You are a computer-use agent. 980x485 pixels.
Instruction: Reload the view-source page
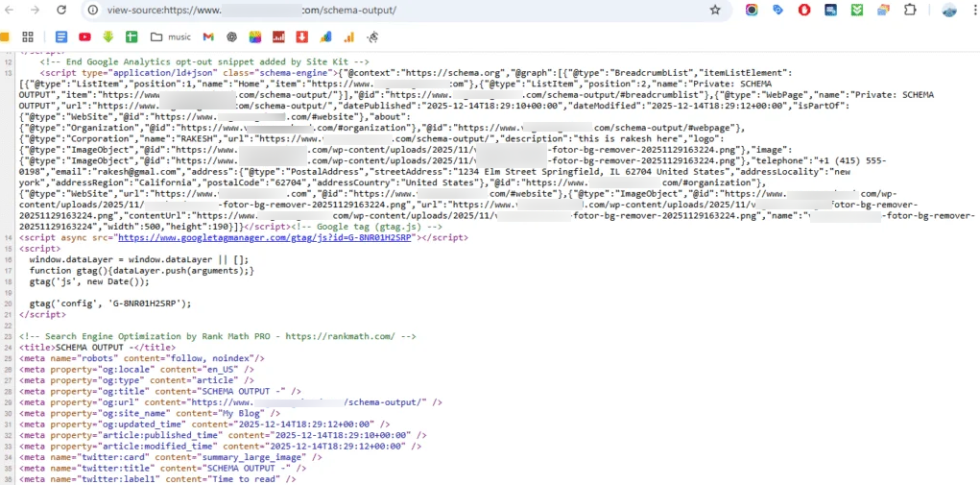click(x=61, y=10)
